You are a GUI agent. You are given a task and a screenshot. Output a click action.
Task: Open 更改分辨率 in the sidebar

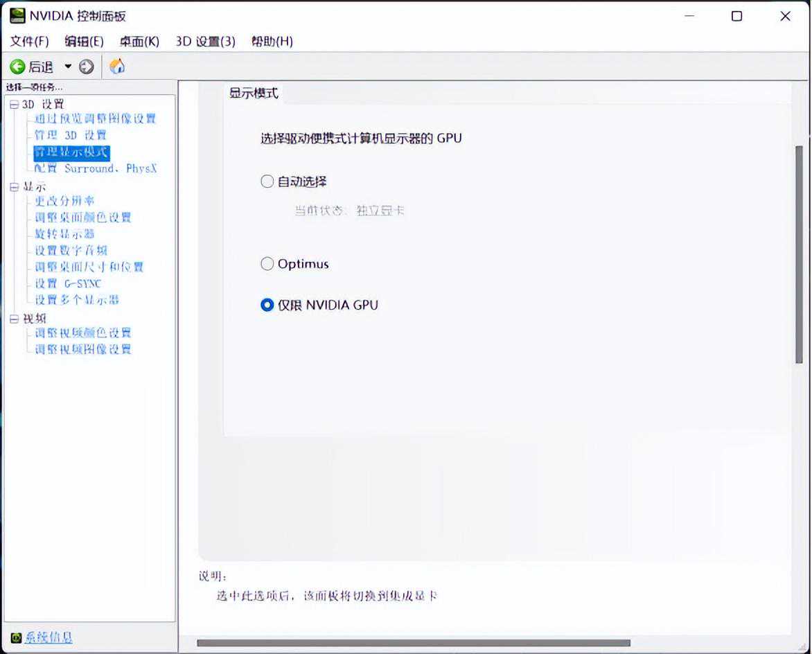(x=65, y=201)
